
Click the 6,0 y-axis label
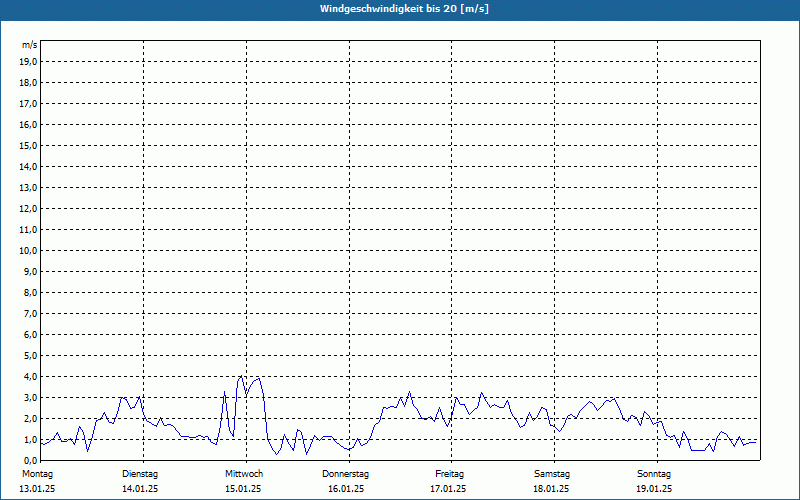click(x=30, y=335)
